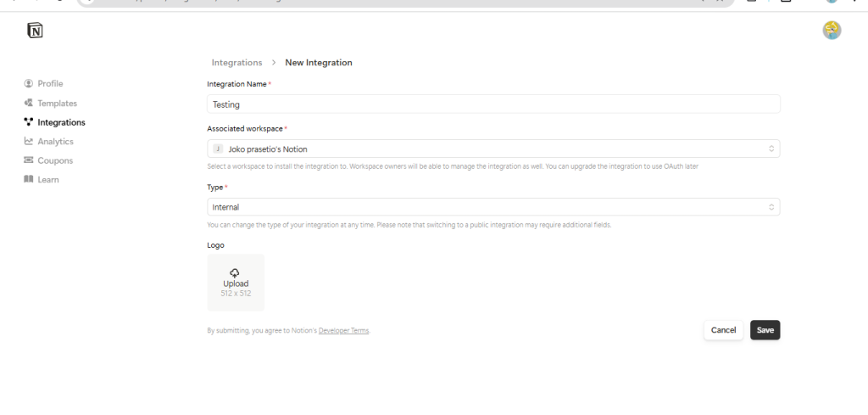
Task: Expand the Type dropdown showing Internal
Action: (x=493, y=207)
